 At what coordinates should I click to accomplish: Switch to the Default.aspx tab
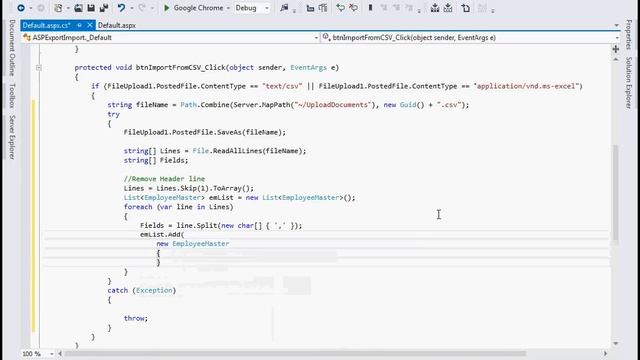coord(117,25)
